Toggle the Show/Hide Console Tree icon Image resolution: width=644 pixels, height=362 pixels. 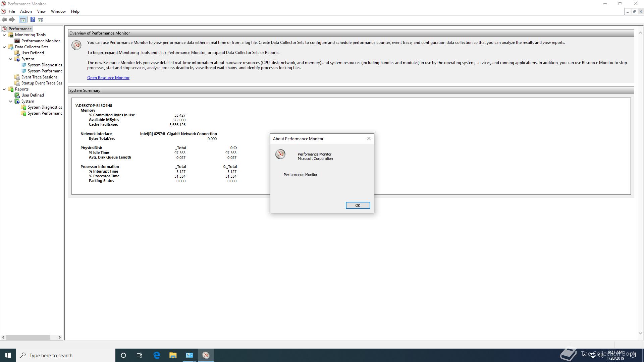[x=22, y=20]
